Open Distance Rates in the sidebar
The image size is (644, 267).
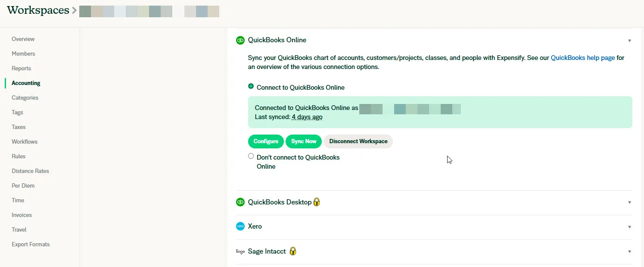pos(30,171)
